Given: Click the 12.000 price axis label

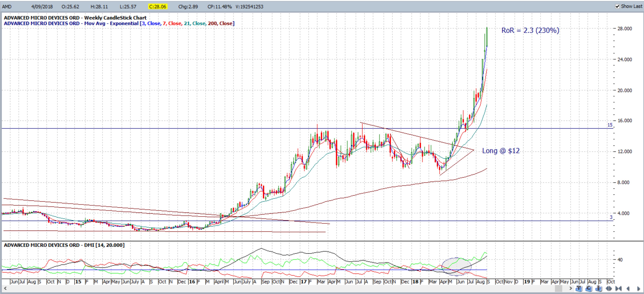Looking at the screenshot, I should pos(624,152).
